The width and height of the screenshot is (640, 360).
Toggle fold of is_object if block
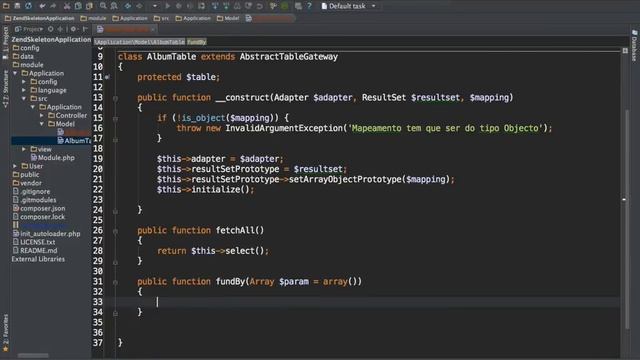[116, 119]
